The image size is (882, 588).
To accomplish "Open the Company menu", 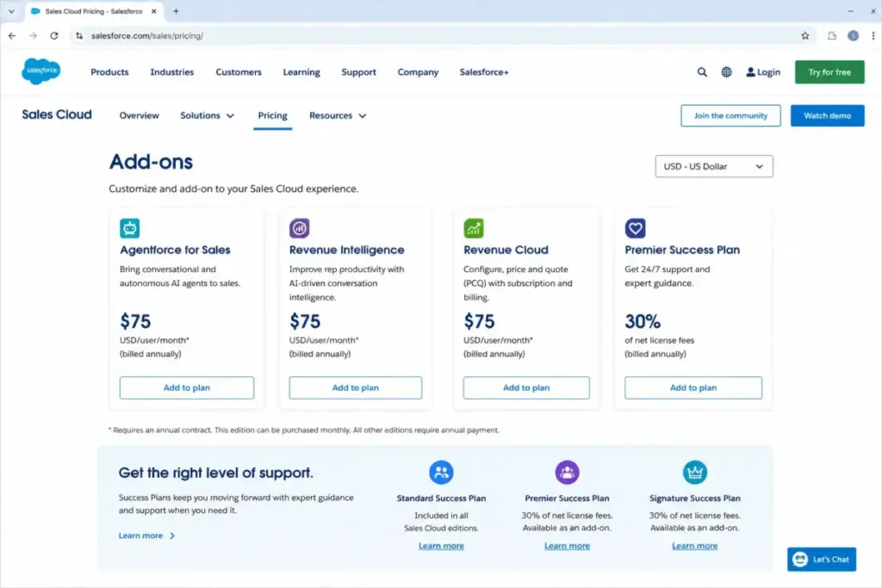I will point(418,72).
